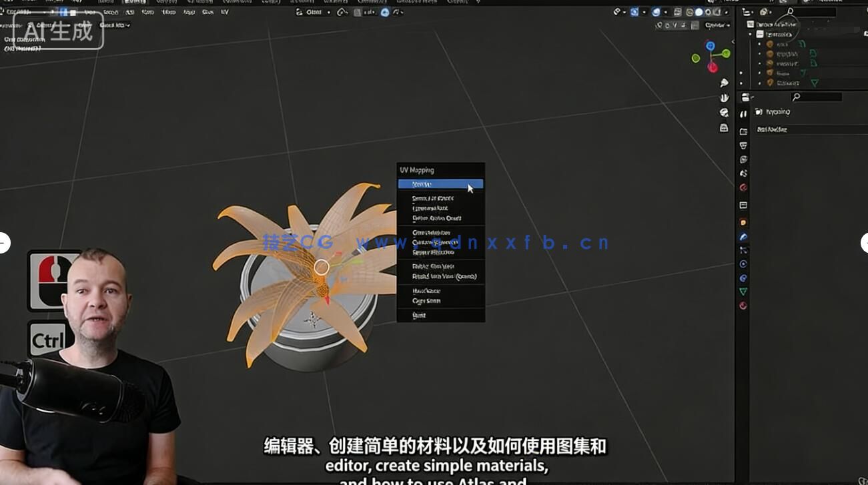Click Reset at the bottom of UV Mapping menu

click(x=417, y=315)
